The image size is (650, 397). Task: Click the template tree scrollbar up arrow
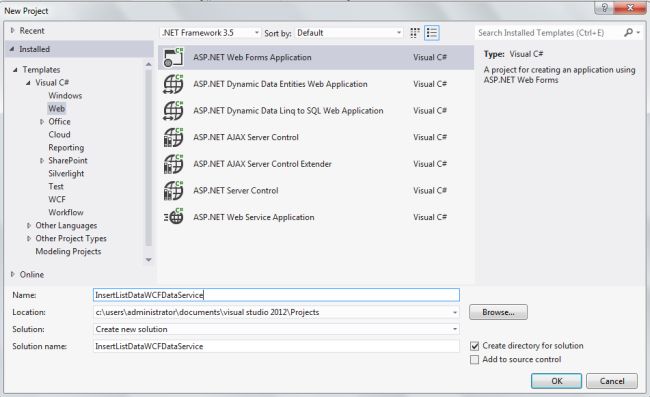tap(148, 64)
